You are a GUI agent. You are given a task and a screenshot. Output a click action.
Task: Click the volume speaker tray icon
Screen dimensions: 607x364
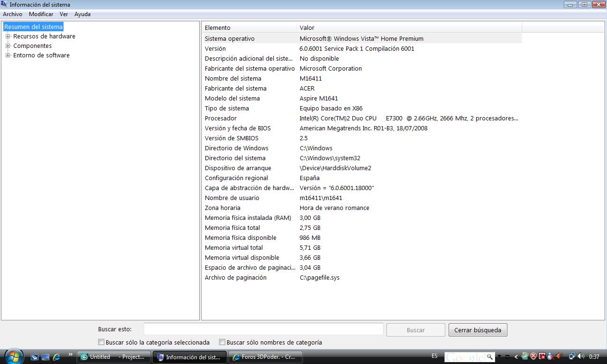581,356
